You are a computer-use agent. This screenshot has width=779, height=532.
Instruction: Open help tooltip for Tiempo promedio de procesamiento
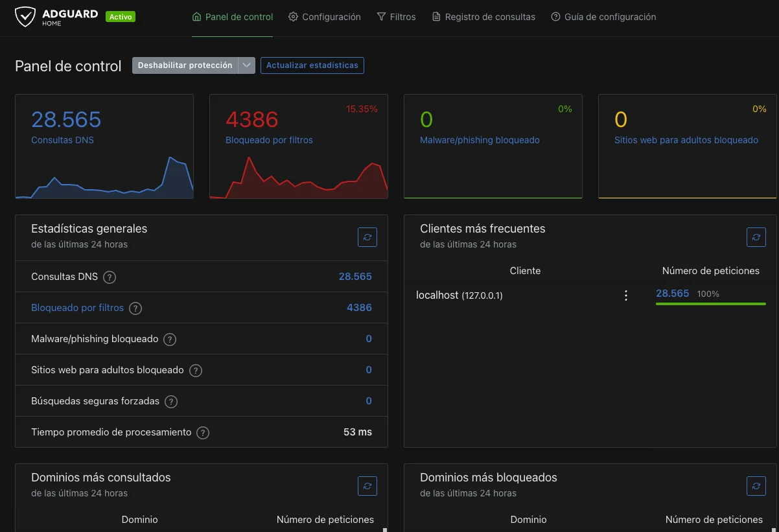[x=203, y=433]
